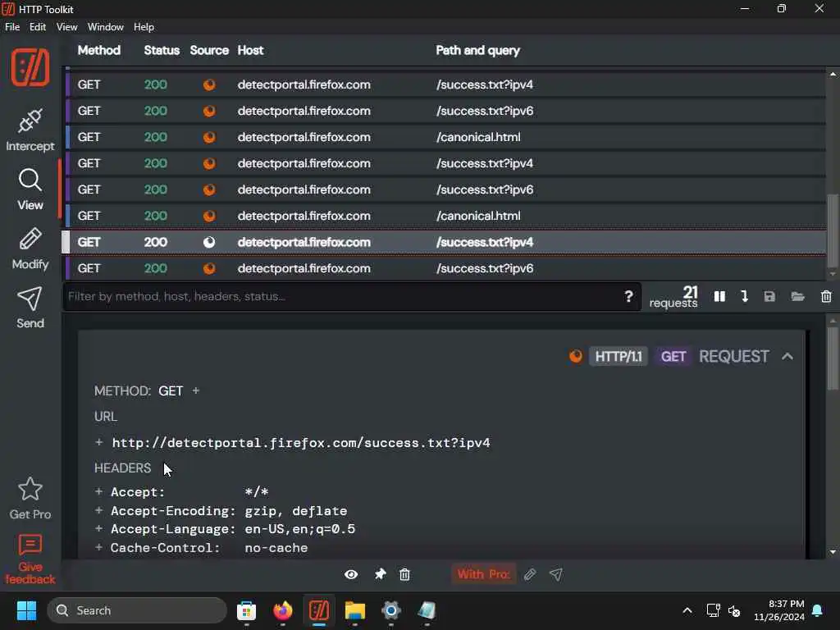Toggle scroll-to-end arrow in filter bar
Image resolution: width=840 pixels, height=630 pixels.
[x=744, y=296]
